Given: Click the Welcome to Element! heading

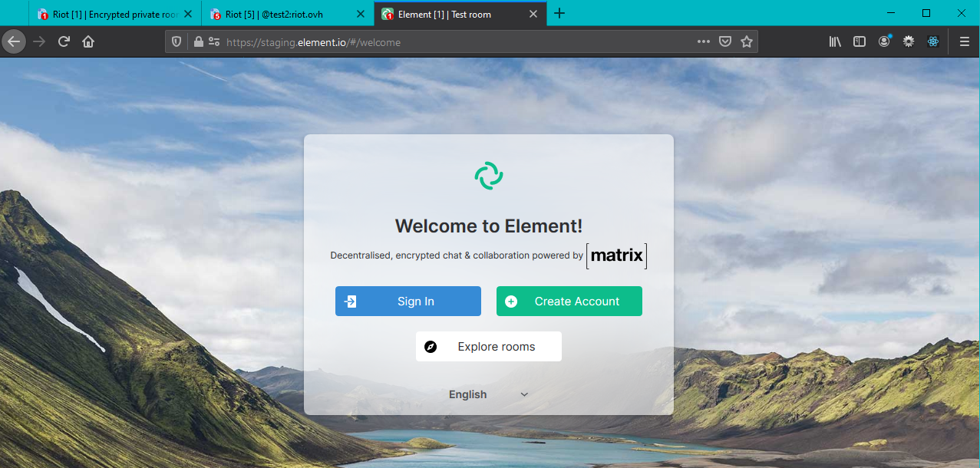Looking at the screenshot, I should point(489,226).
